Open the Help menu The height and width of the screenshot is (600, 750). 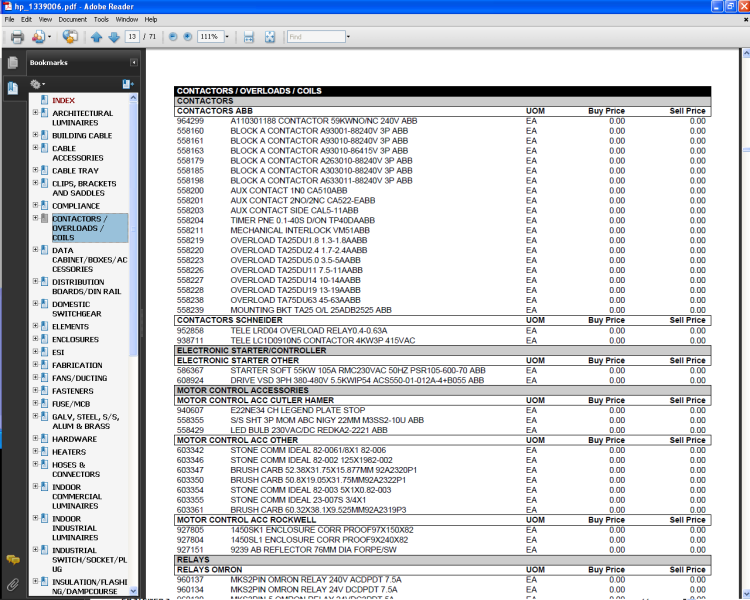pos(151,20)
